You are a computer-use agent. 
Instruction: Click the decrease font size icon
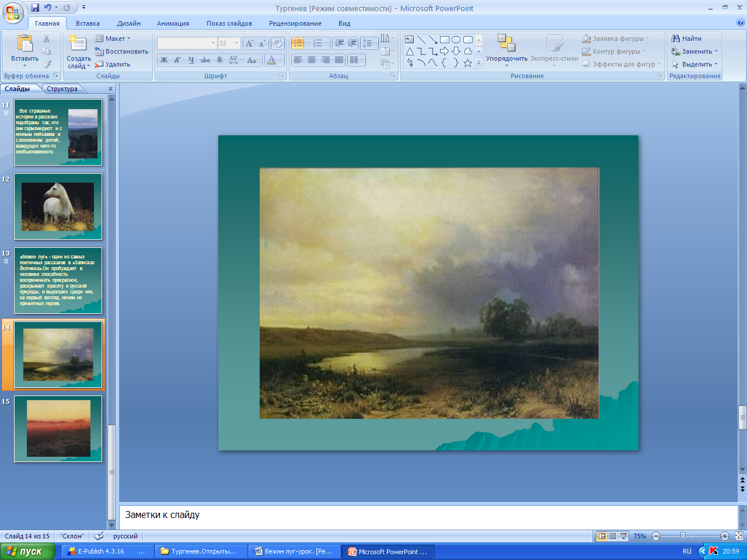(x=262, y=43)
